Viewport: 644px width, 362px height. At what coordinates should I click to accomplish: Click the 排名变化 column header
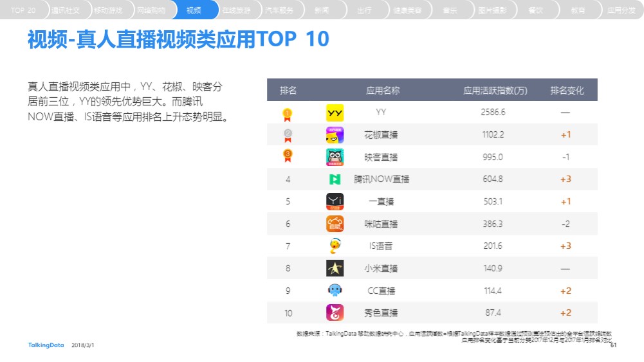coord(567,90)
